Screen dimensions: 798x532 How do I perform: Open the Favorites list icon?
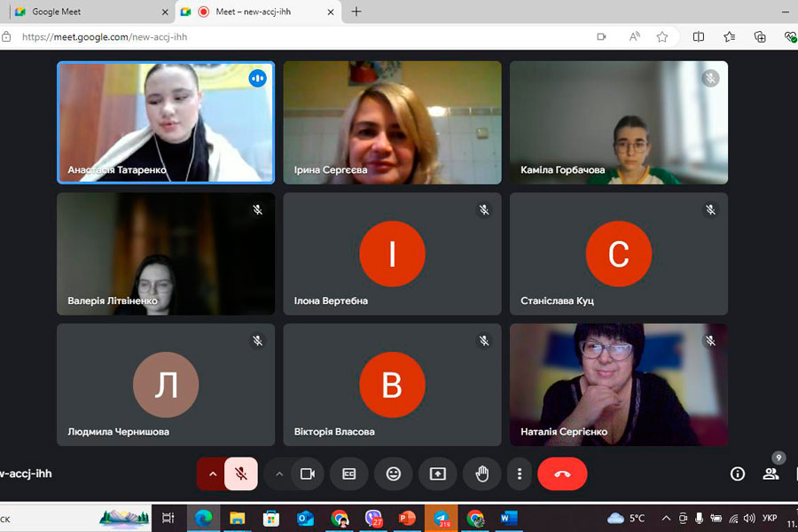tap(730, 36)
